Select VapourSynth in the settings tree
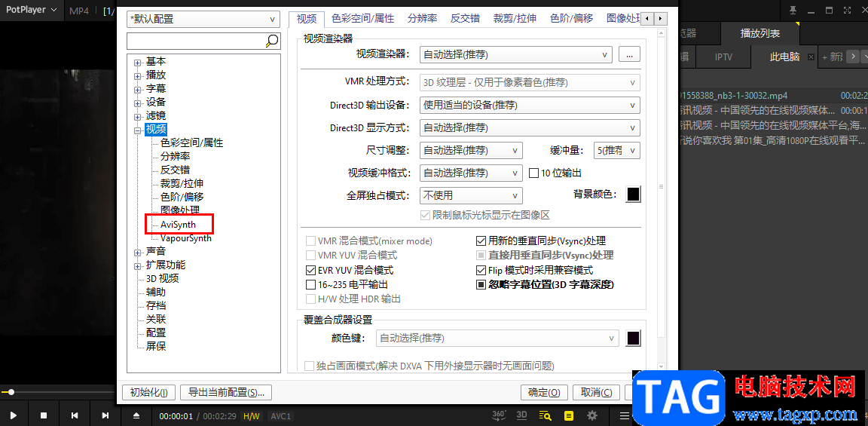The image size is (868, 426). click(x=186, y=238)
